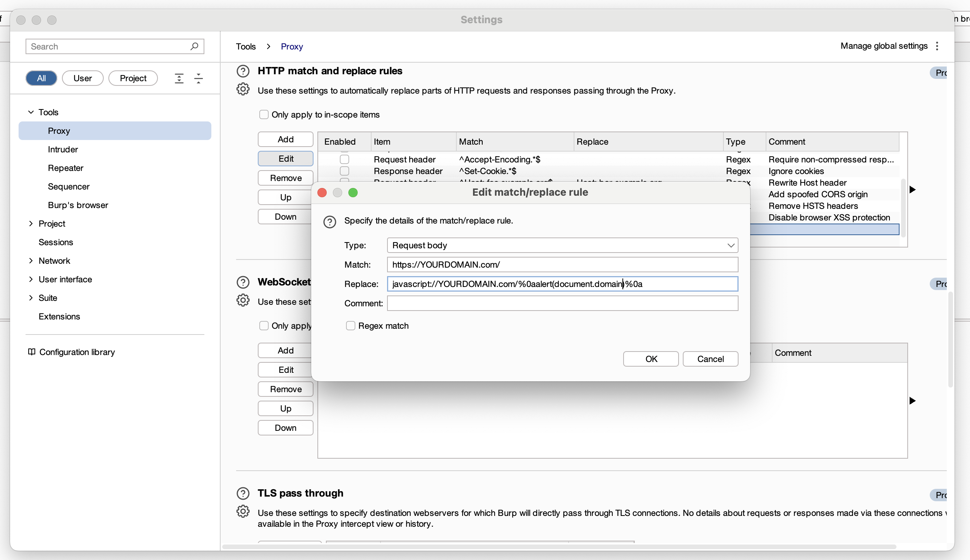
Task: Click the Comment input field in the dialog
Action: coord(562,303)
